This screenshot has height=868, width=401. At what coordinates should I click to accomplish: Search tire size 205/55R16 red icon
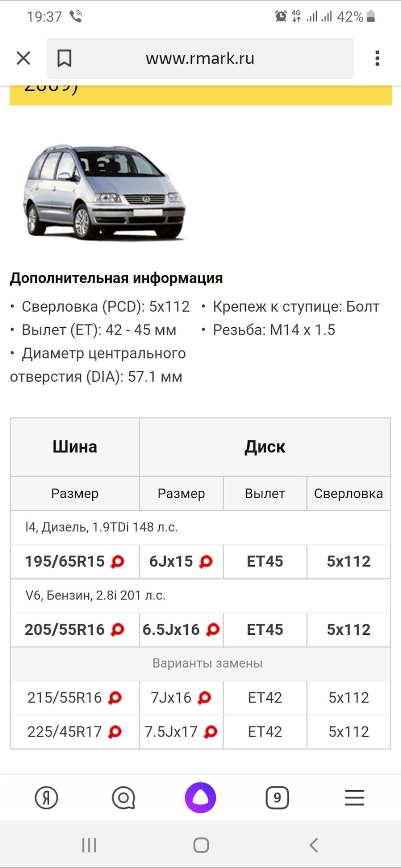coord(118,629)
